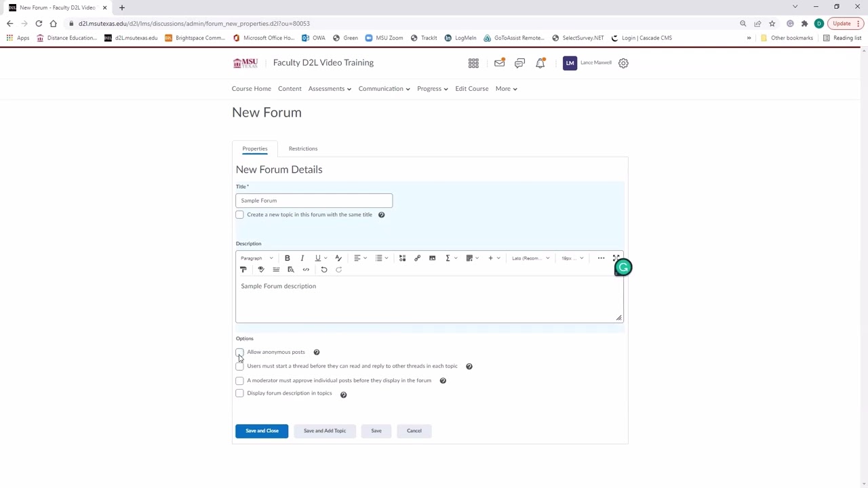Toggle italic formatting in the description editor

[302, 258]
